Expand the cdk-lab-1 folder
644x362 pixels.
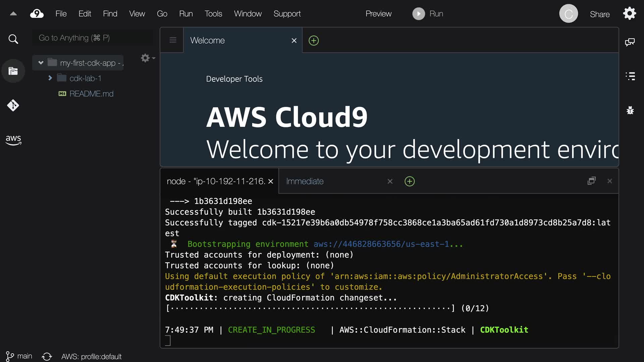50,78
